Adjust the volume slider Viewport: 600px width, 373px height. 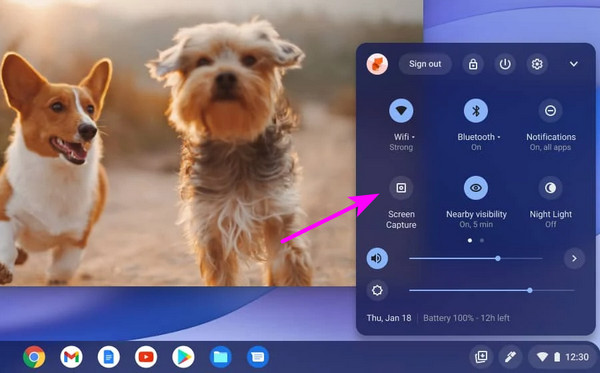click(x=476, y=259)
